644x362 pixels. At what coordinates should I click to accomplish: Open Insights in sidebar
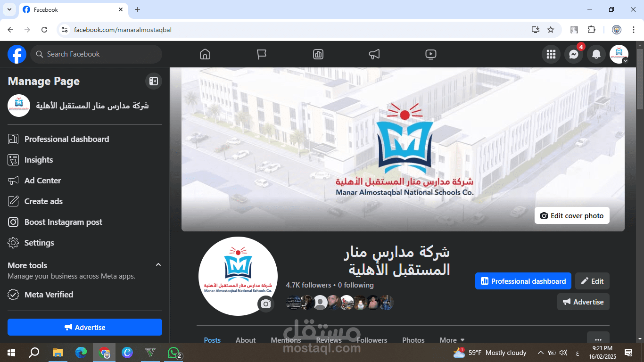point(85,160)
